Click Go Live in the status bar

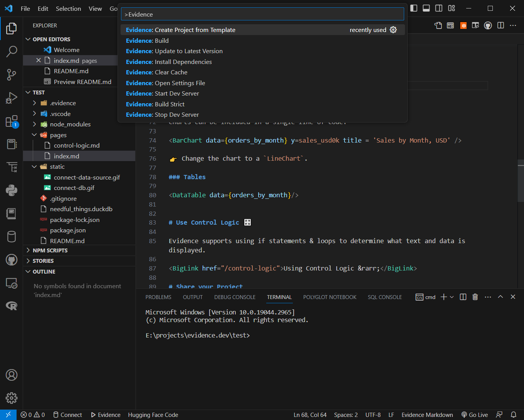[x=475, y=415]
